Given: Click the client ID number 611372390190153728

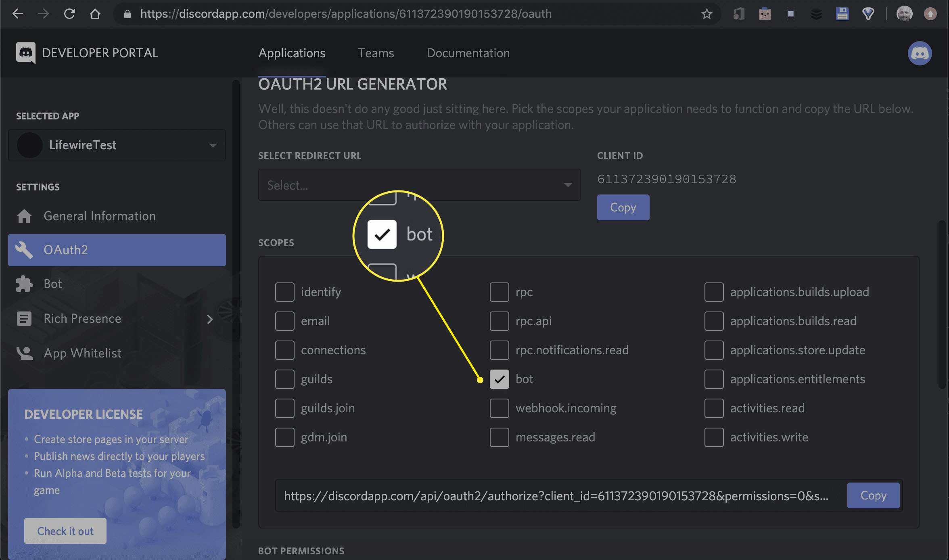Looking at the screenshot, I should [667, 179].
